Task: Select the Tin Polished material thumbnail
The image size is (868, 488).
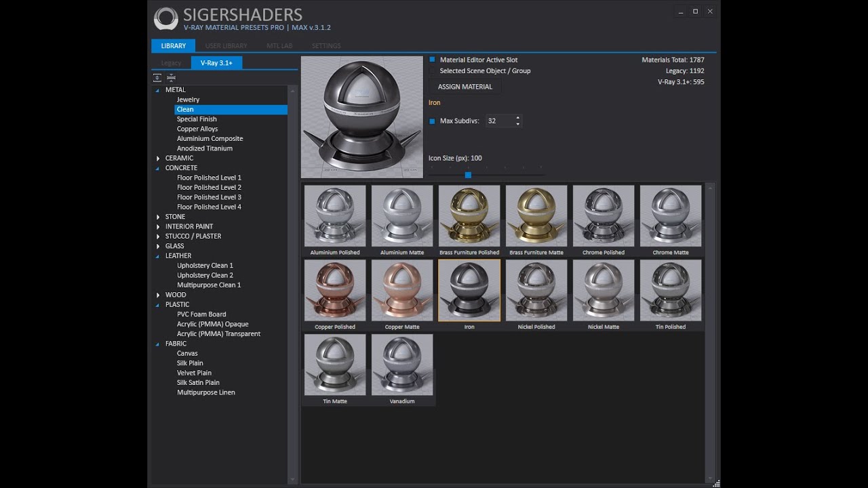Action: pos(671,290)
